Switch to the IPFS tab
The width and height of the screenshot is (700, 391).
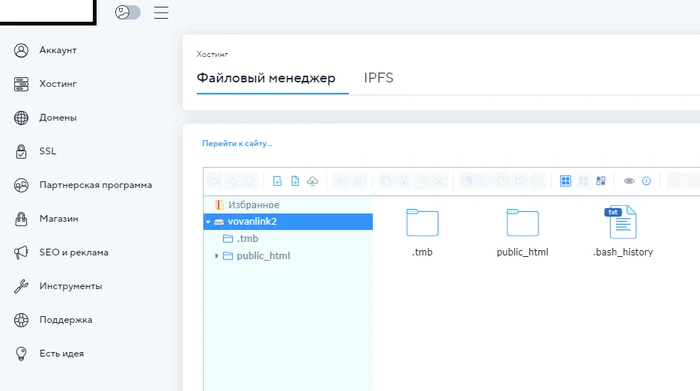(379, 78)
